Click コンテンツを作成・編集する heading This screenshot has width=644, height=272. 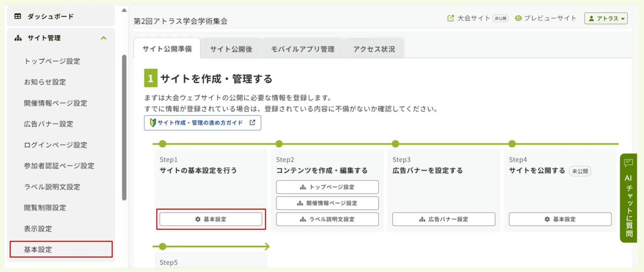(x=322, y=170)
